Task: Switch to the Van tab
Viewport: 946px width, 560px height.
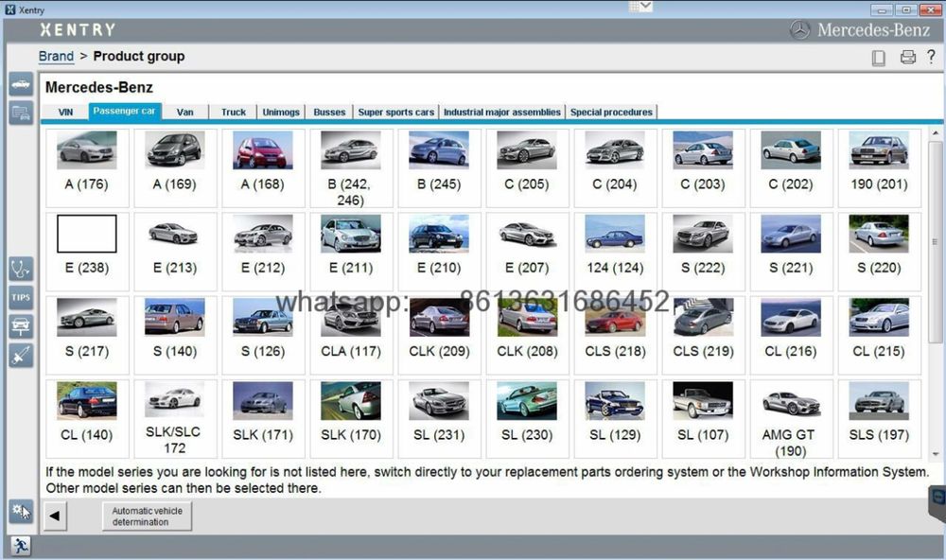Action: tap(185, 113)
